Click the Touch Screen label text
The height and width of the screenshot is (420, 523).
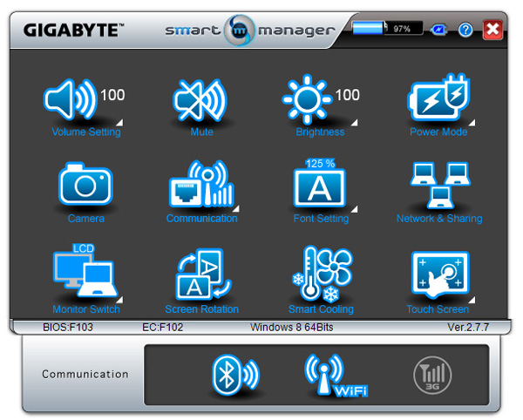438,309
